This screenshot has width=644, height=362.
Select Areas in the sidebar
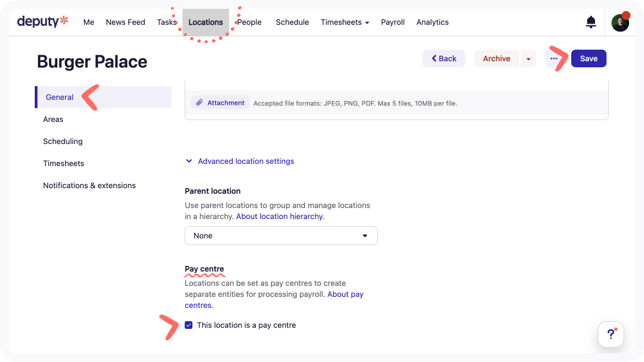coord(53,119)
